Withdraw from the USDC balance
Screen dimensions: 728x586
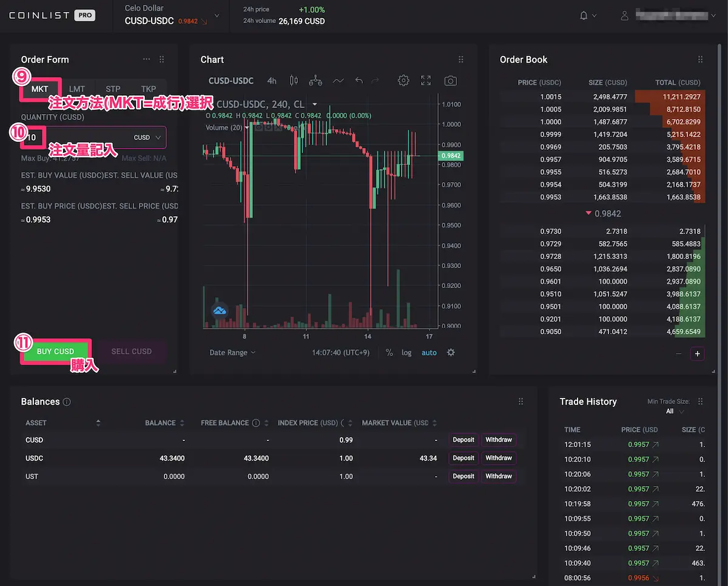499,458
